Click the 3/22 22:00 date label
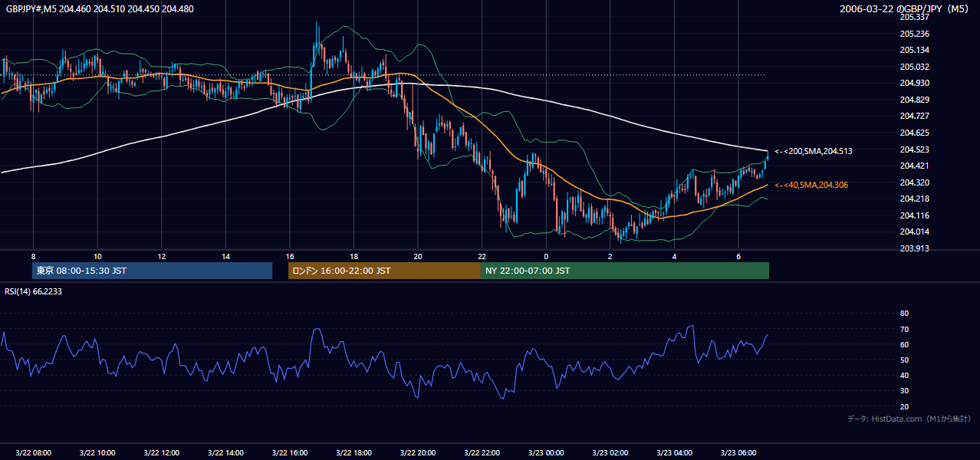The width and height of the screenshot is (980, 460). coord(482,452)
